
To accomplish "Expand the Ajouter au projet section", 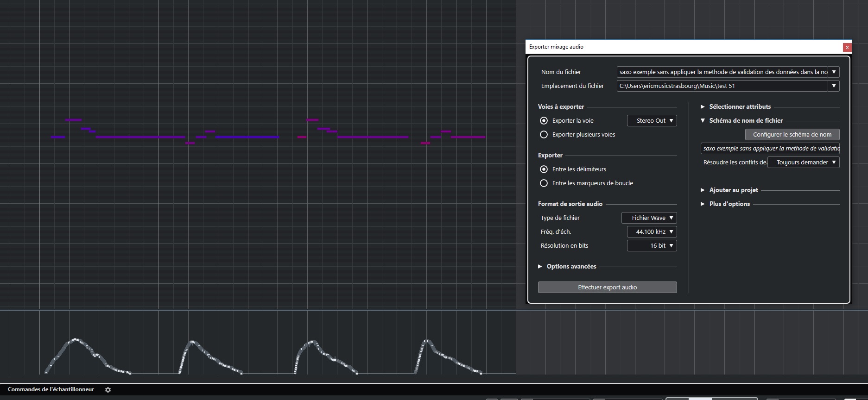I will point(703,190).
